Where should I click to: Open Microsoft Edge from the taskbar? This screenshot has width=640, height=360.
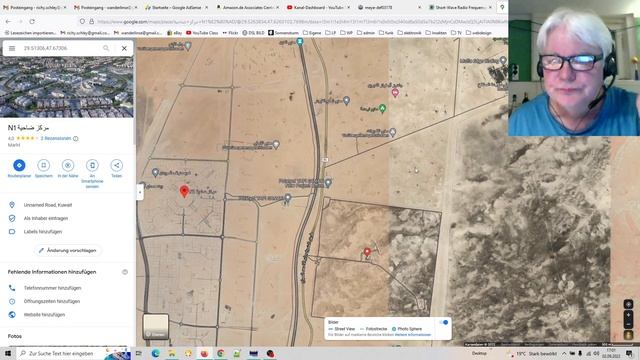point(156,353)
